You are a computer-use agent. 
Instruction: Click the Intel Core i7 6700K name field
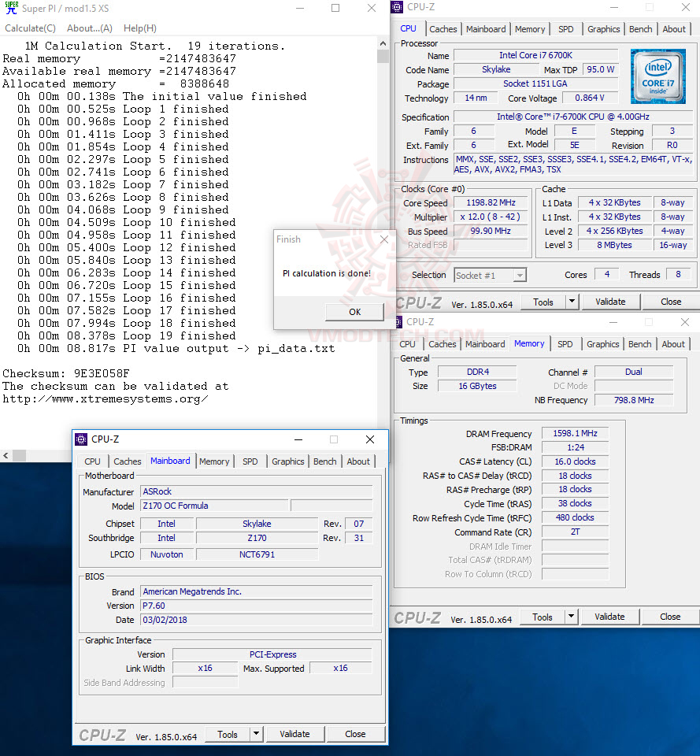[x=535, y=55]
